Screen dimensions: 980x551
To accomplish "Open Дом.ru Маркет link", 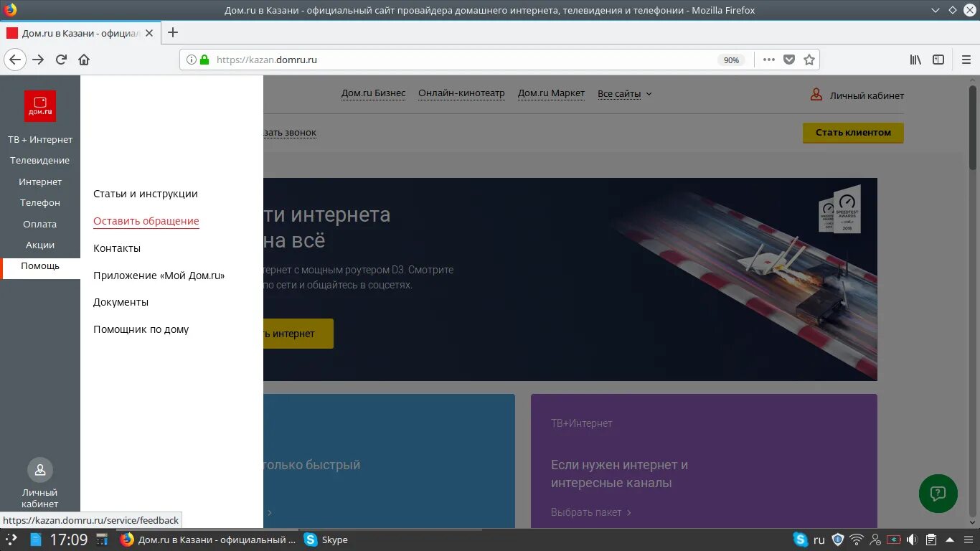I will [x=551, y=93].
